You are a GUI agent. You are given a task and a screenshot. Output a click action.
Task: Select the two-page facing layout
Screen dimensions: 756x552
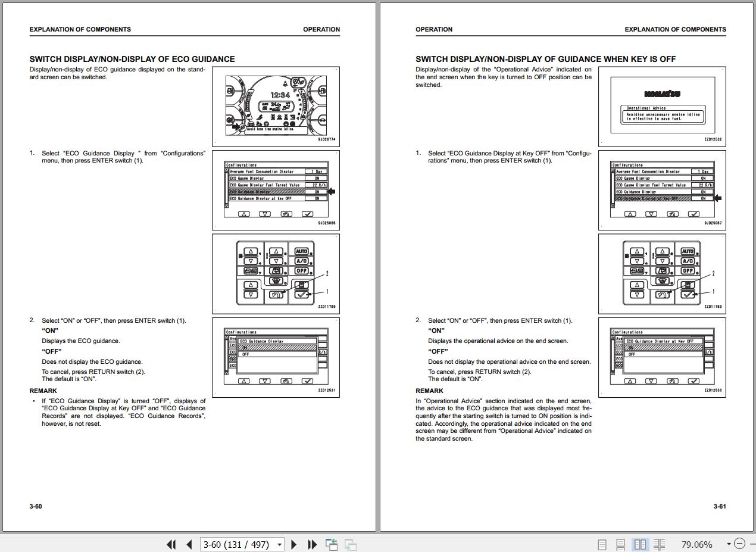coord(641,544)
